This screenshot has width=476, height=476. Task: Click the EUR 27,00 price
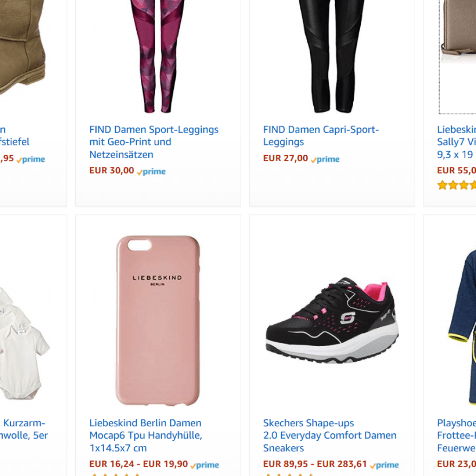(285, 159)
